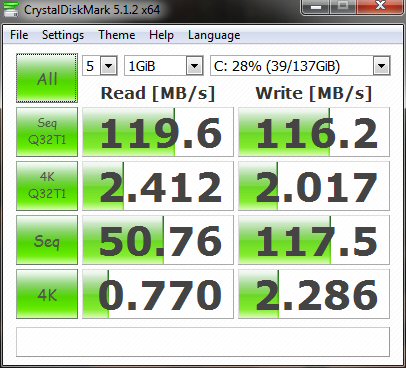Screen dimensions: 406x368
Task: Open the Language menu
Action: point(214,35)
